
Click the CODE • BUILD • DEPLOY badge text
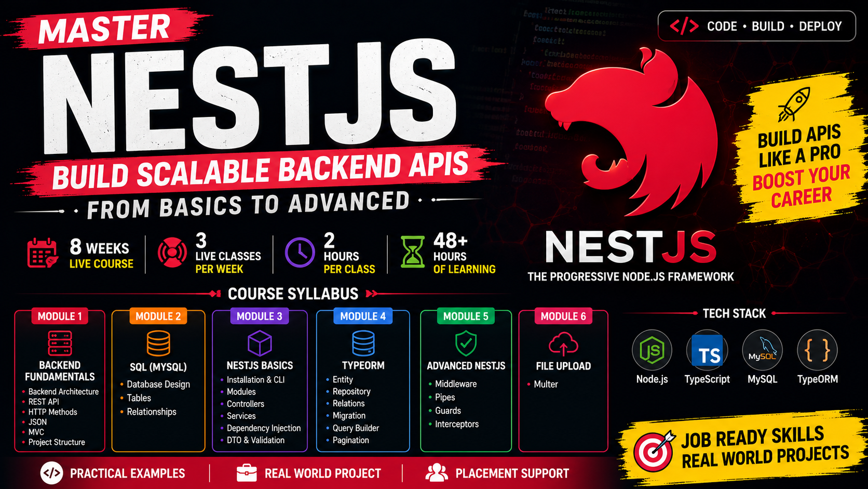tap(774, 27)
